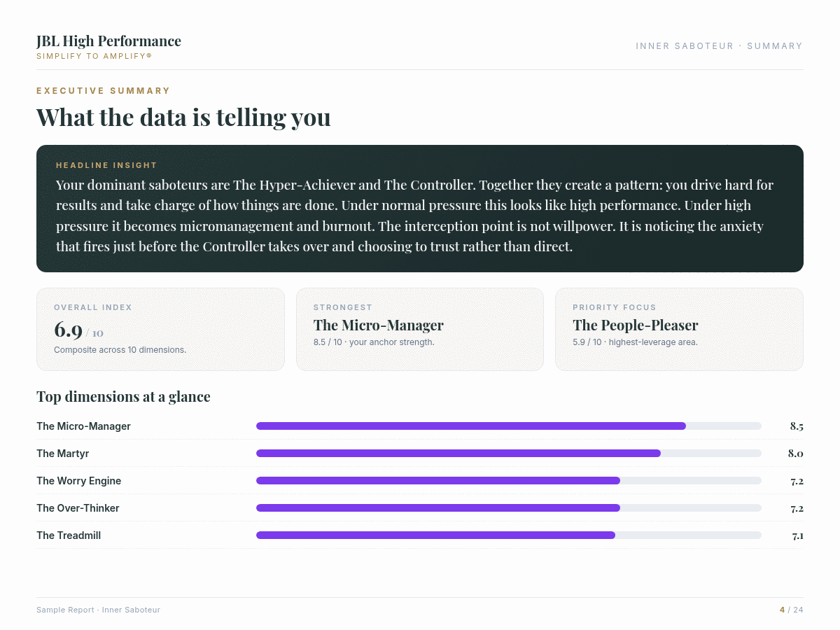Click the Executive Summary section label
Screen dimensions: 840x630
(x=104, y=91)
